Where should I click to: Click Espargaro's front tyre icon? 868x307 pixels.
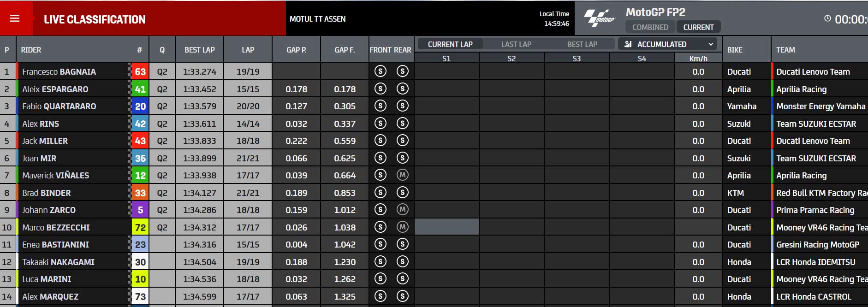click(x=380, y=89)
